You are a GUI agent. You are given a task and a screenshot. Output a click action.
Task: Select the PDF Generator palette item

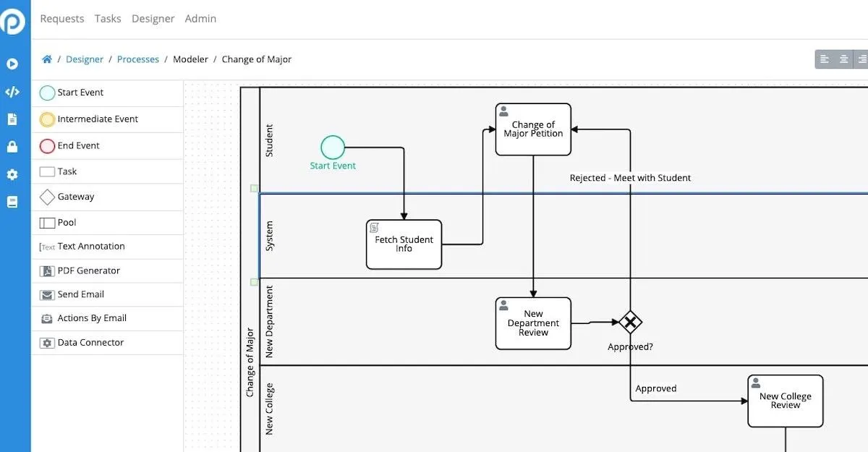click(106, 270)
